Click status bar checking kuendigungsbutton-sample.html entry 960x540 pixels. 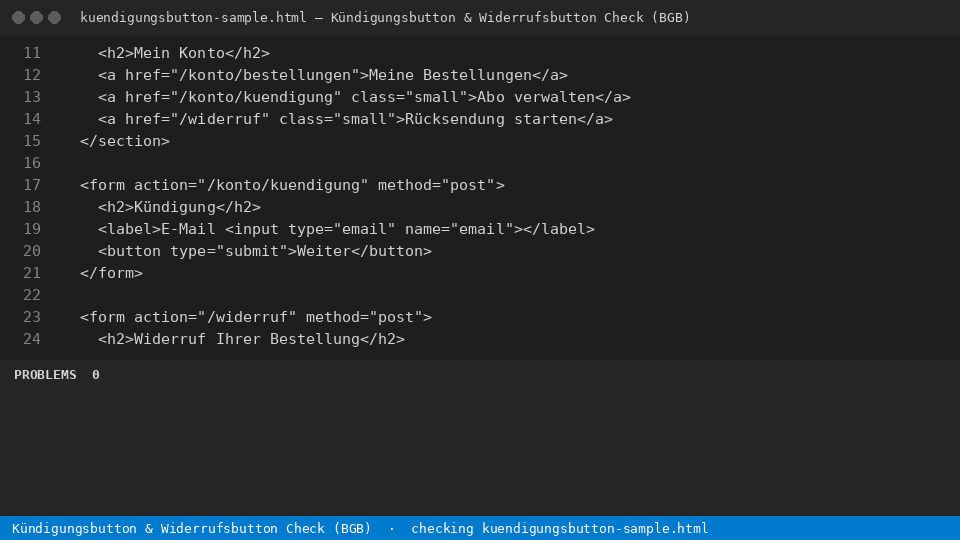point(560,529)
